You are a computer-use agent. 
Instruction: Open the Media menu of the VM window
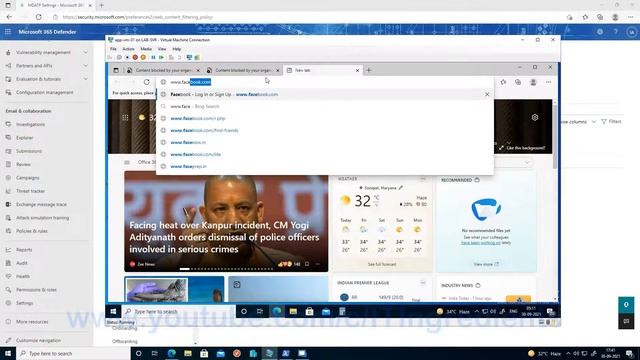(146, 49)
